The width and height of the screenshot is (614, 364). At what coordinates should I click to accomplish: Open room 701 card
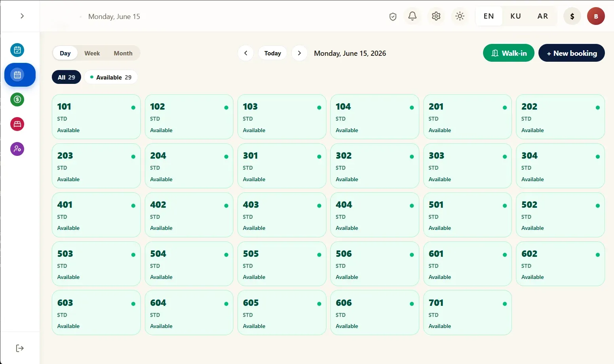pos(468,313)
